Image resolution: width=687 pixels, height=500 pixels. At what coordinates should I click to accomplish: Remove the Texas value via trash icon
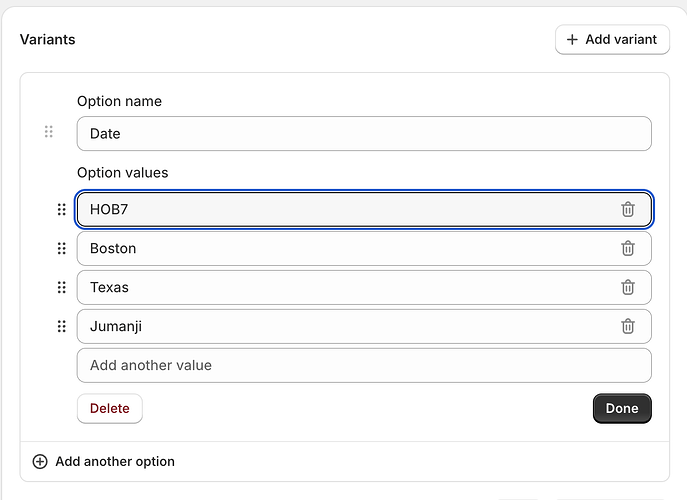tap(628, 287)
